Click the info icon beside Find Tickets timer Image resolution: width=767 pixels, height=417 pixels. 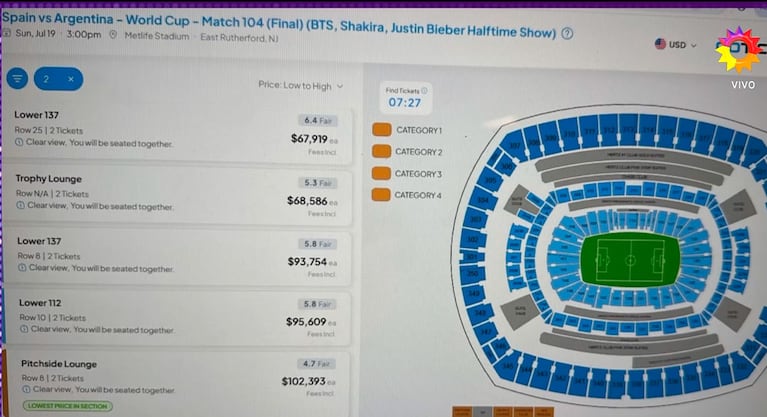[x=424, y=91]
